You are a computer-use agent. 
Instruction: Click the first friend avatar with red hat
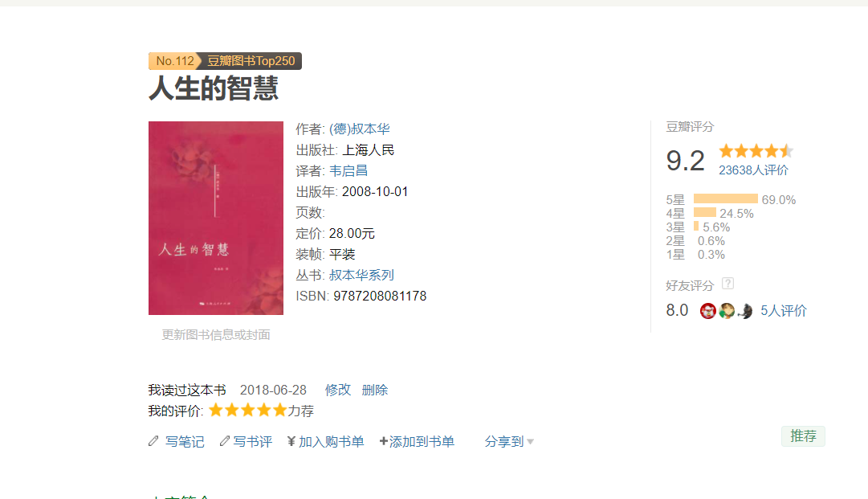point(708,311)
